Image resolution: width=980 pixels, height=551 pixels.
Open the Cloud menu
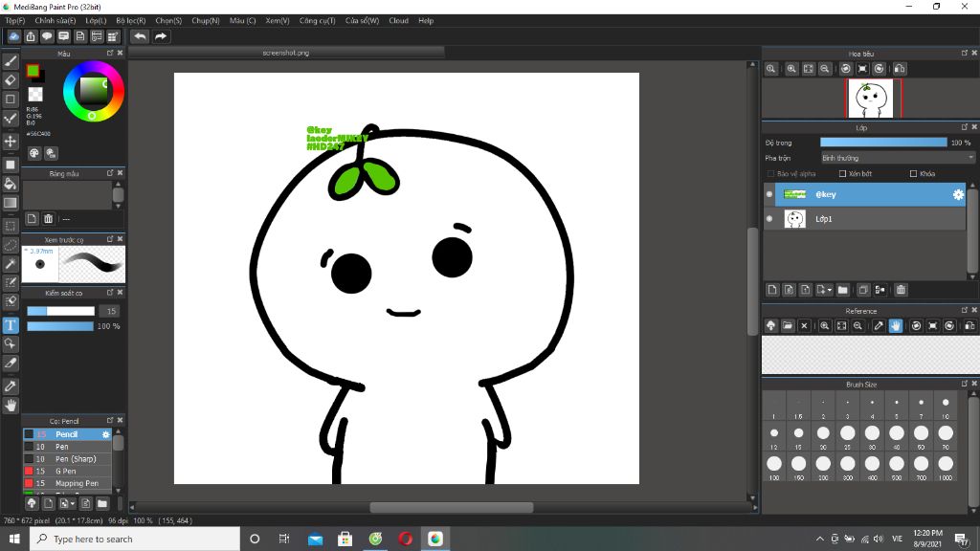398,21
